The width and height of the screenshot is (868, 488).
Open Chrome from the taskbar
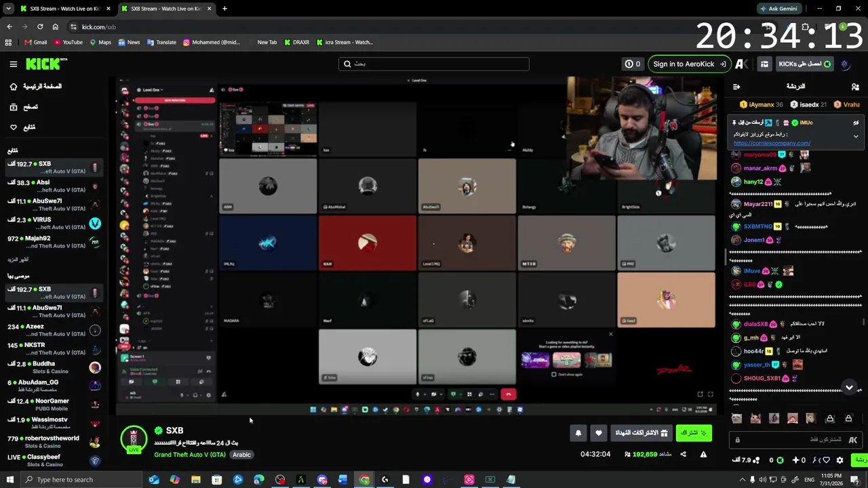point(364,480)
